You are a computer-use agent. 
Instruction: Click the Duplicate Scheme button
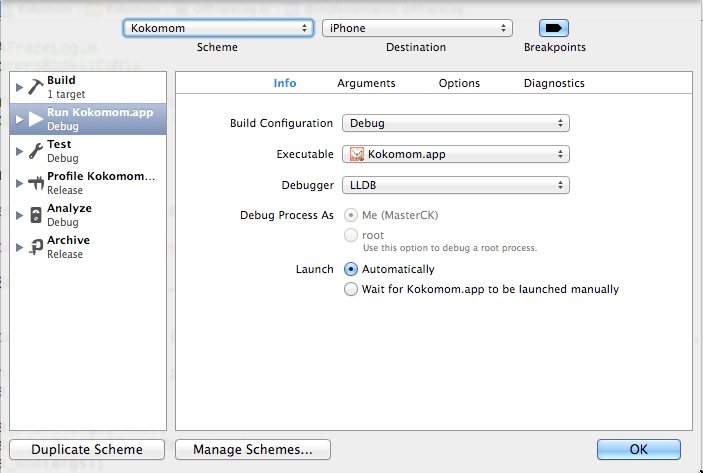[87, 449]
